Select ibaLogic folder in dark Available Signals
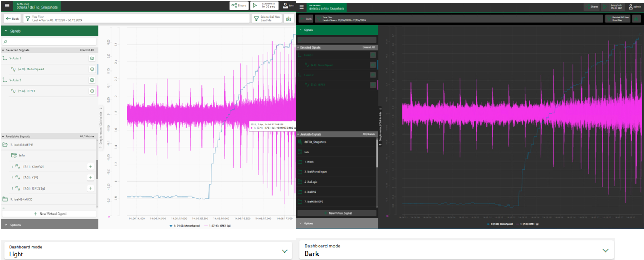The height and width of the screenshot is (260, 644). click(x=311, y=181)
